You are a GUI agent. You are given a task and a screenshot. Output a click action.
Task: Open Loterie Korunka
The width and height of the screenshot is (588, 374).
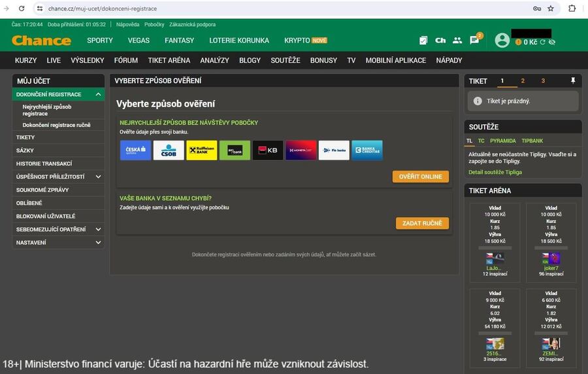pyautogui.click(x=239, y=40)
